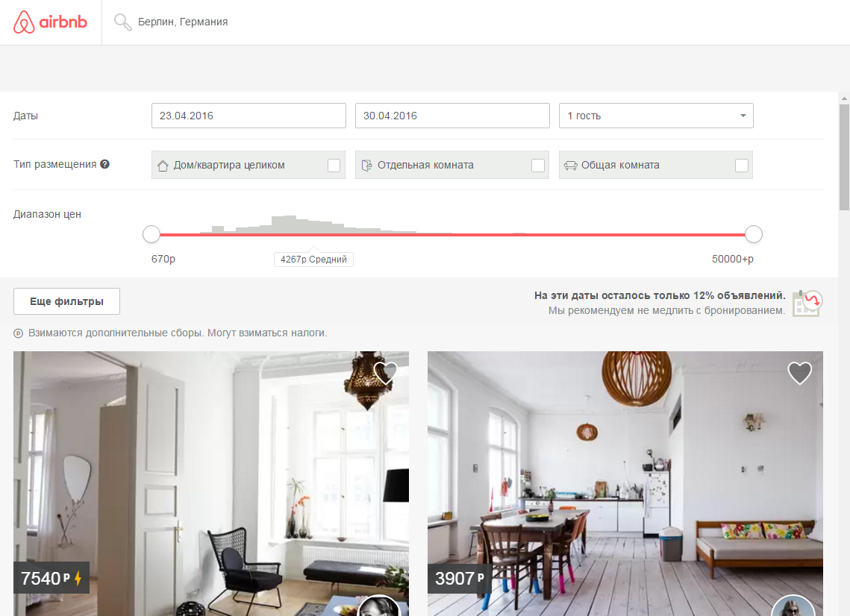Favorite the second listing with the heart icon
This screenshot has height=616, width=850.
click(799, 373)
